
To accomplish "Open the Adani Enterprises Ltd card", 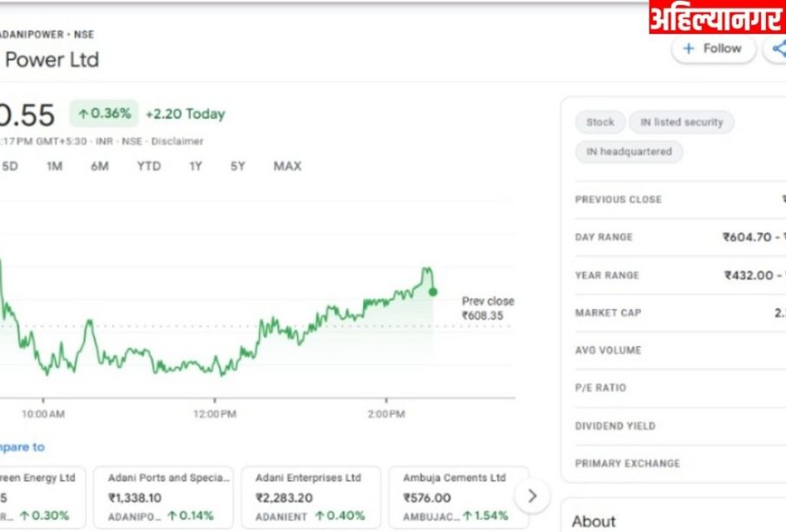I will (310, 497).
